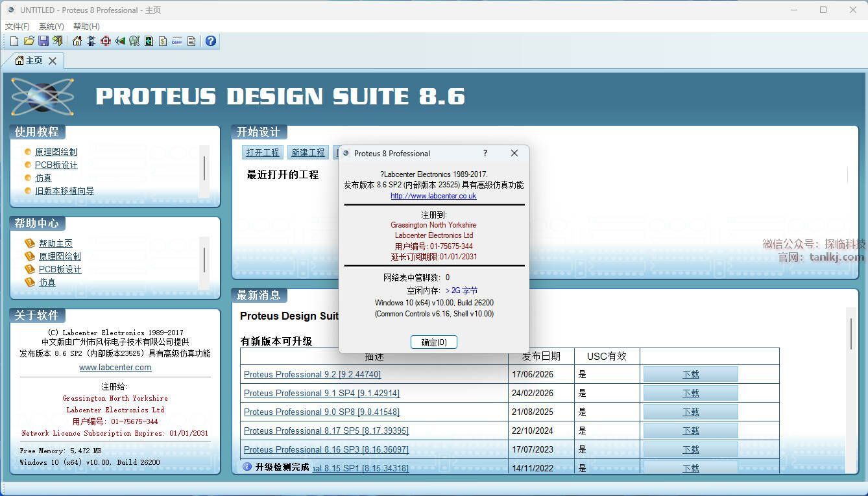Viewport: 868px width, 496px height.
Task: Open the 帮助(H) menu
Action: pos(86,27)
